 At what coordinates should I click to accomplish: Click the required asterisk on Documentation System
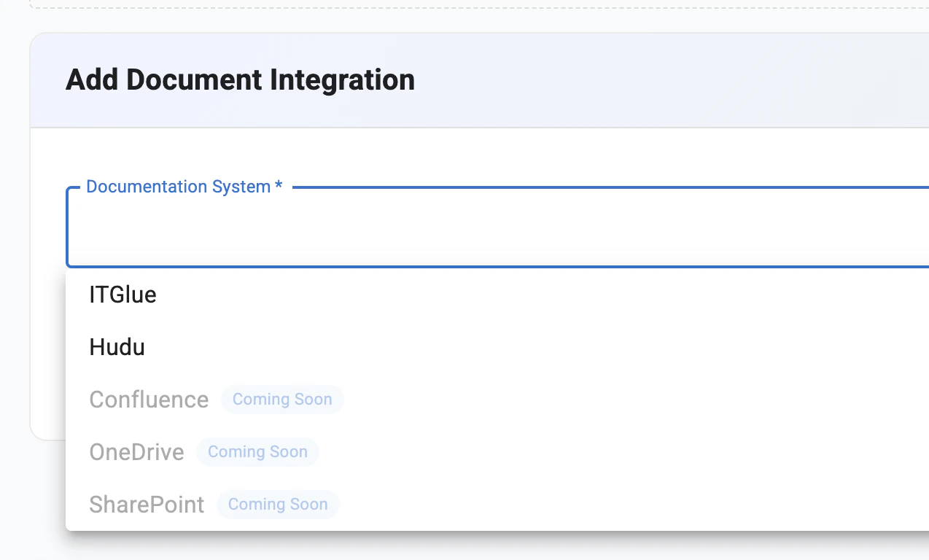point(278,187)
